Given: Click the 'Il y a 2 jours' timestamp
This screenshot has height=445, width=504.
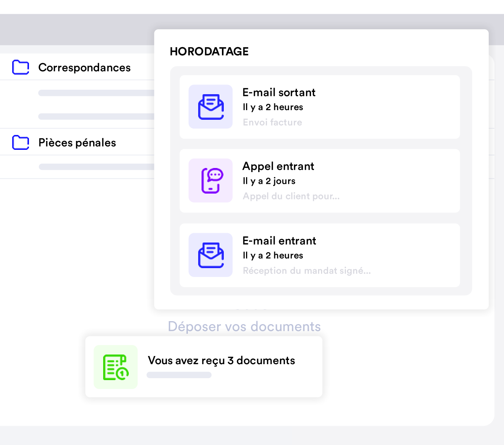Looking at the screenshot, I should 269,181.
